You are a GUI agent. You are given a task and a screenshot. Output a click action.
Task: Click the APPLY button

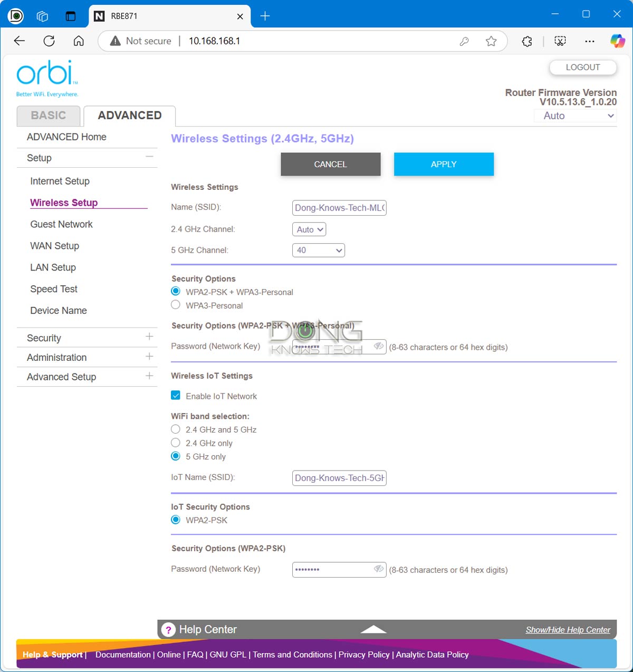pyautogui.click(x=444, y=164)
